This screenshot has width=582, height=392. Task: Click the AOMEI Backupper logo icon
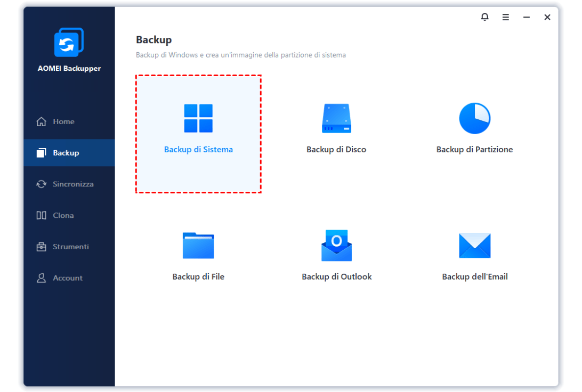[69, 42]
